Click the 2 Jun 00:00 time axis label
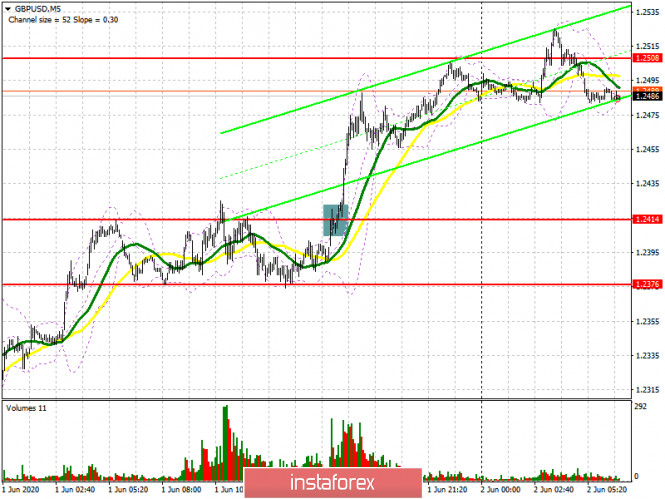The width and height of the screenshot is (665, 499). 499,491
